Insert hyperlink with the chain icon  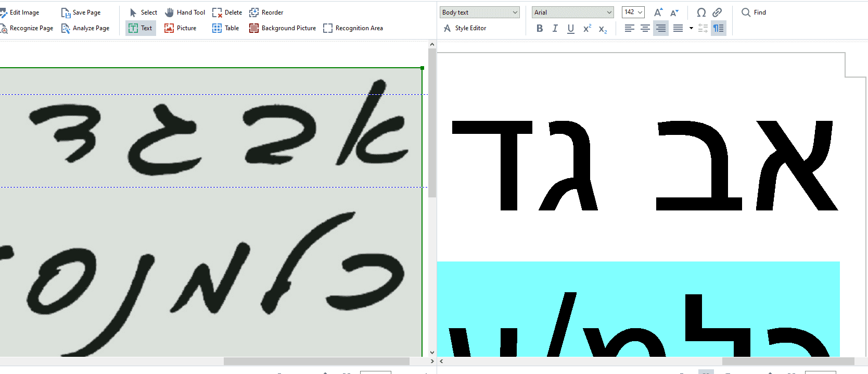[717, 13]
